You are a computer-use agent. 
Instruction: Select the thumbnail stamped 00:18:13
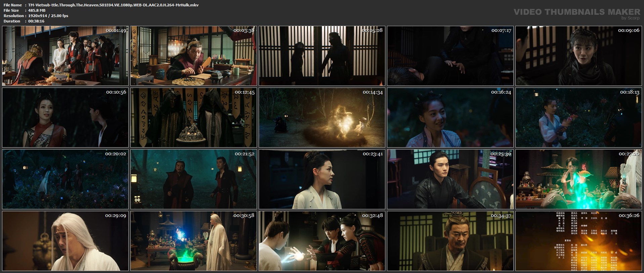pyautogui.click(x=578, y=117)
